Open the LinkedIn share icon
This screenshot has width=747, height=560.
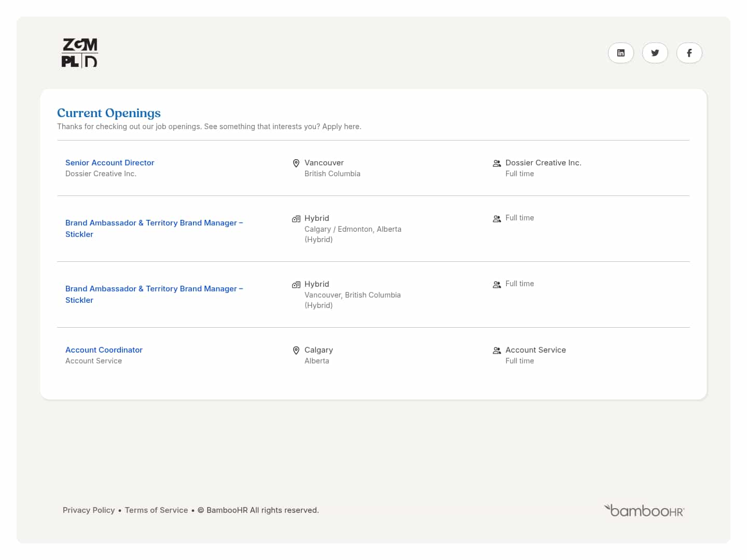pos(621,53)
